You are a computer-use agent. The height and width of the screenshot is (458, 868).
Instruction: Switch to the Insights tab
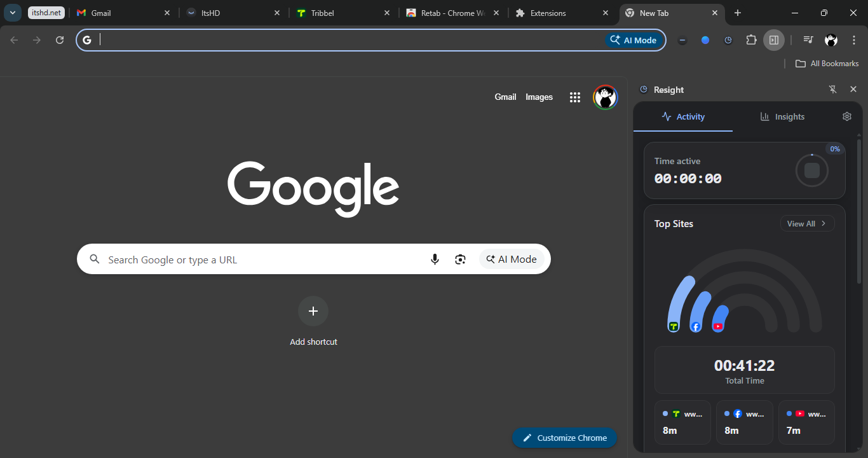782,116
